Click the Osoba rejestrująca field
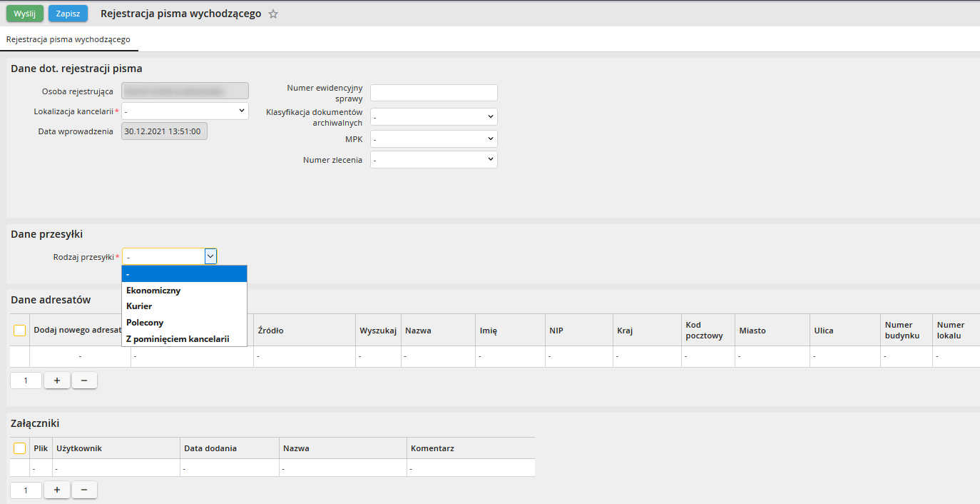The image size is (980, 504). (x=185, y=91)
